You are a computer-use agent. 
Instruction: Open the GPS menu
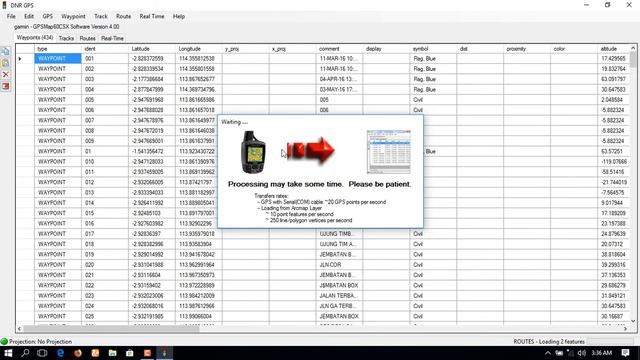coord(47,16)
